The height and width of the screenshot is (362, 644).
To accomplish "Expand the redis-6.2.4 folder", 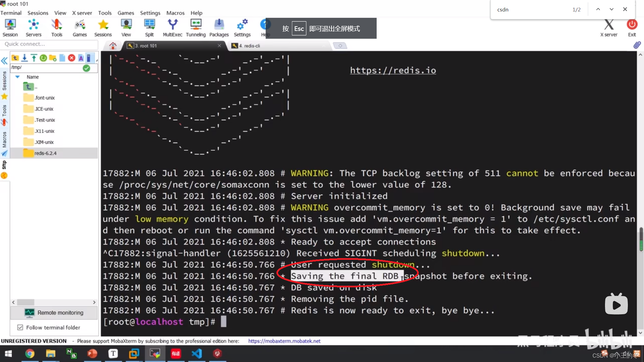I will 45,153.
